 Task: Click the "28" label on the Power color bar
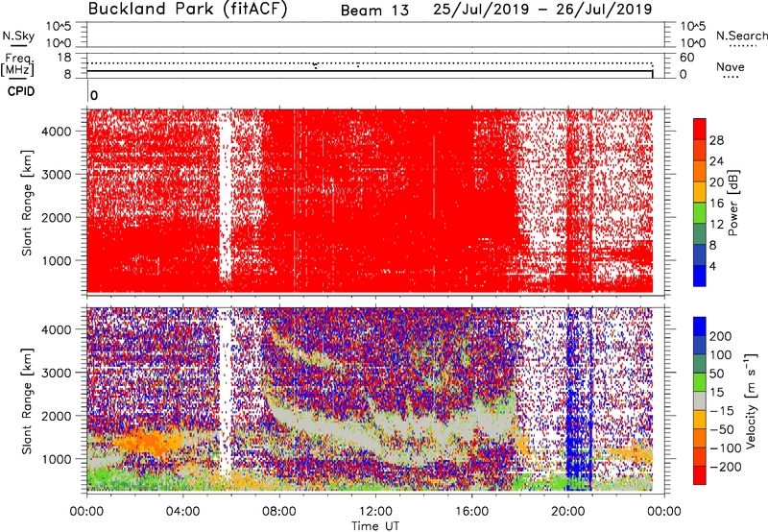(716, 140)
